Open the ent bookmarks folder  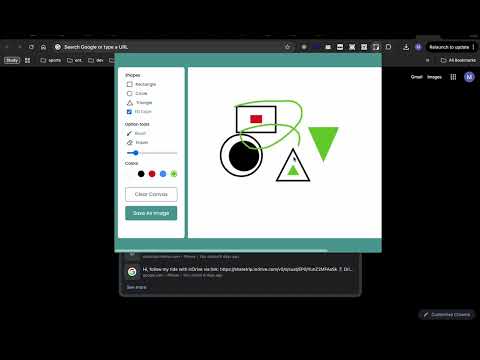(74, 60)
